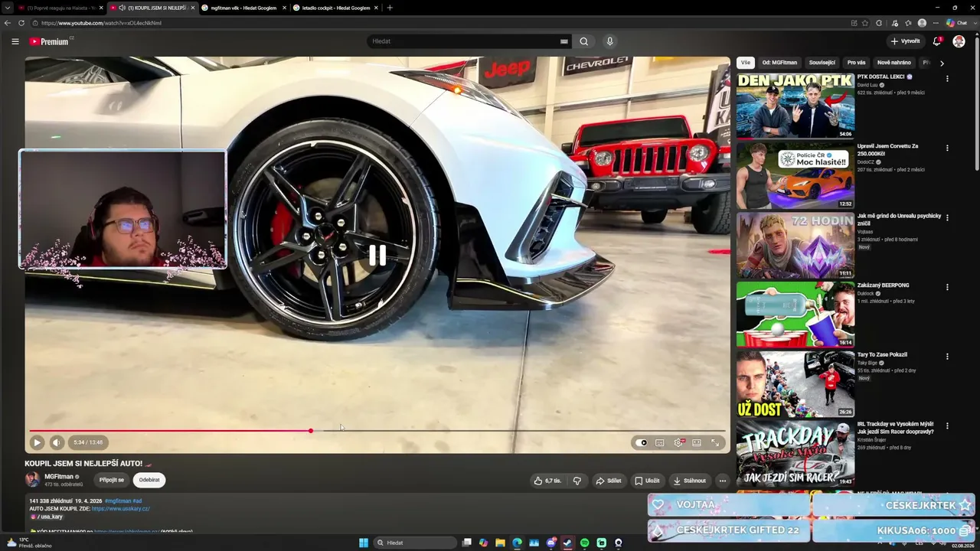Screen dimensions: 980x551
Task: Subscribe with Odebírat button
Action: 149,480
